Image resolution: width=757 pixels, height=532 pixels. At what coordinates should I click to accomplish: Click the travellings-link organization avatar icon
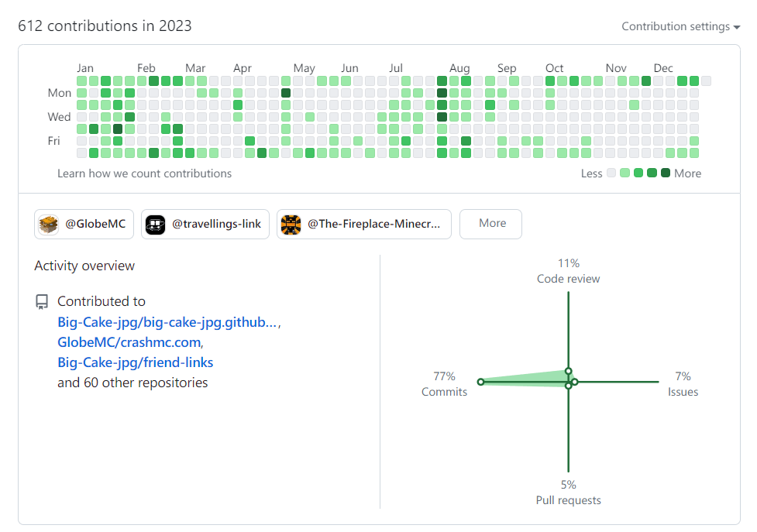pos(156,225)
